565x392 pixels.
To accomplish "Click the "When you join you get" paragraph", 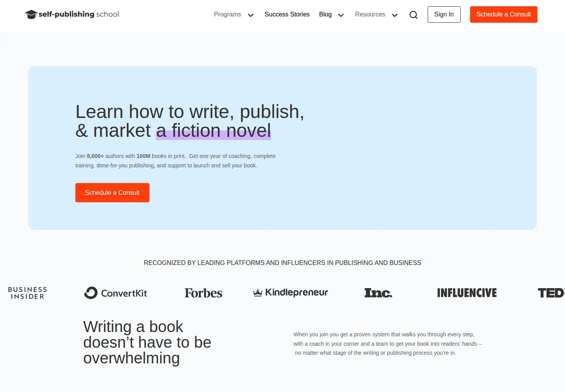I will [x=388, y=344].
